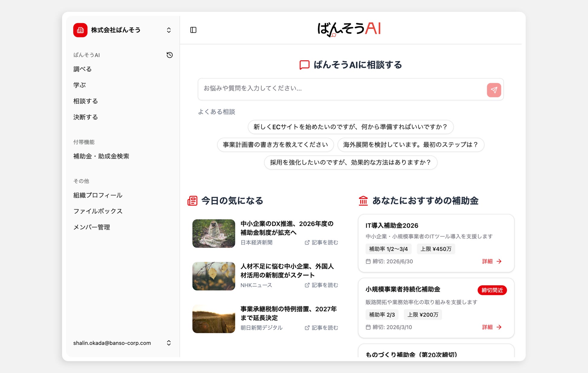Image resolution: width=588 pixels, height=373 pixels.
Task: Open ファイルボックス from the sidebar
Action: (98, 211)
